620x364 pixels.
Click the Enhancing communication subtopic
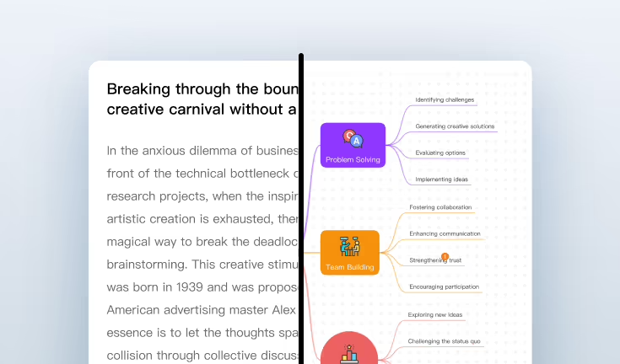pyautogui.click(x=445, y=233)
